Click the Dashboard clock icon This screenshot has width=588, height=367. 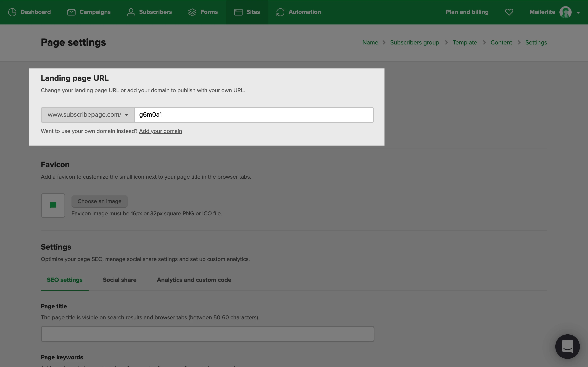12,12
